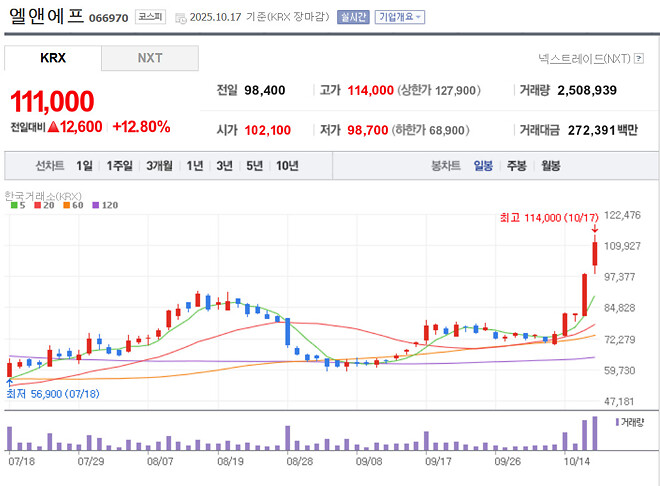Click the 전일 value 98,400
The width and height of the screenshot is (660, 486).
264,90
